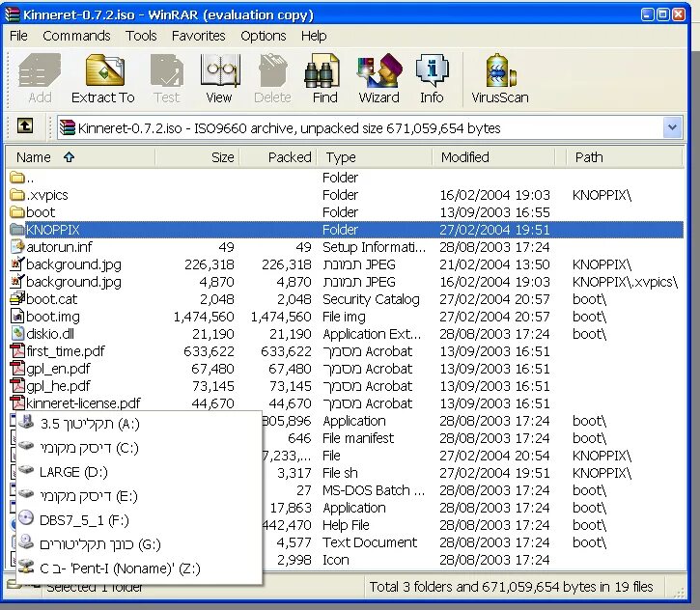The image size is (700, 610).
Task: Sort by the Packed column header
Action: click(x=279, y=157)
